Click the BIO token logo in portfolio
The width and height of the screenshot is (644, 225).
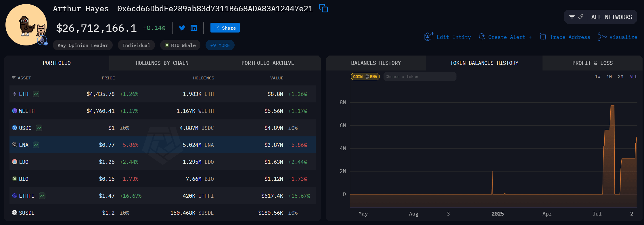(15, 179)
